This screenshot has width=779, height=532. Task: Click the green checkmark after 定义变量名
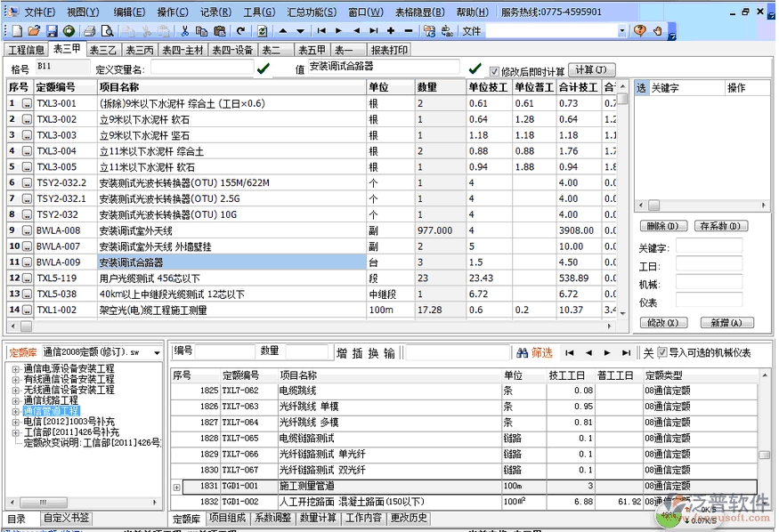point(264,69)
